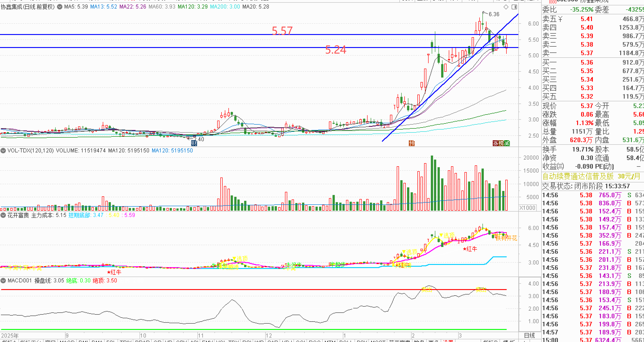The width and height of the screenshot is (644, 342).
Task: Expand the 花开富贵 indicator settings circle
Action: [3, 215]
